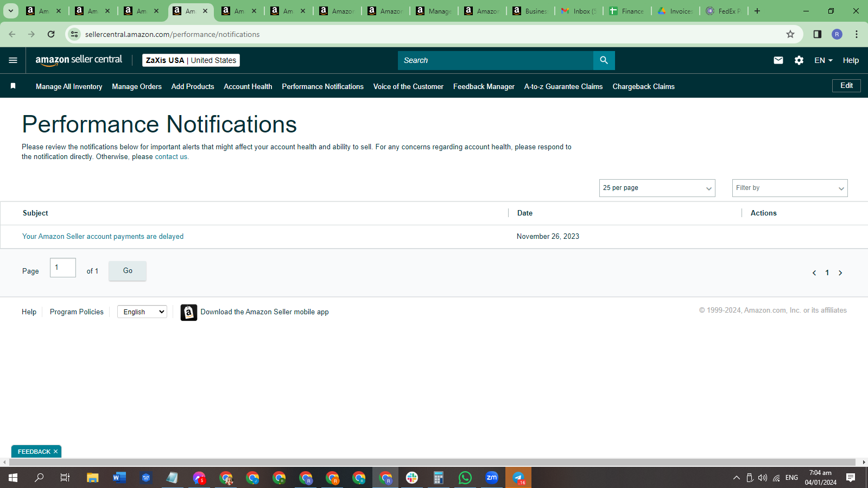The width and height of the screenshot is (868, 488).
Task: Click the contact us link
Action: (171, 157)
